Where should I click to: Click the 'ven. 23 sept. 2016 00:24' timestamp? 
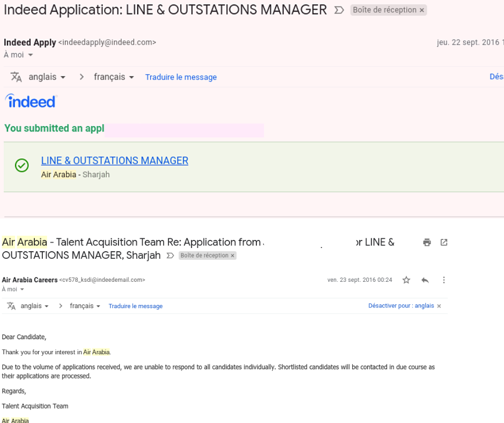[360, 280]
